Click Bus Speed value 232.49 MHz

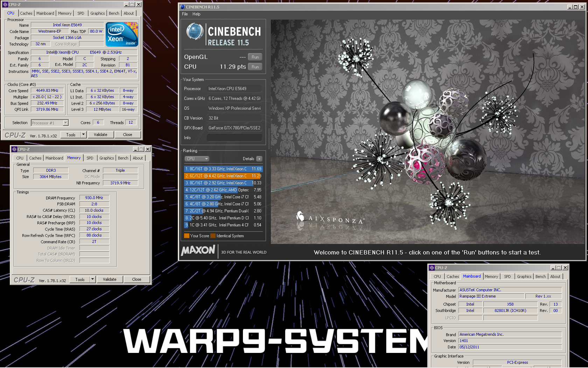tap(47, 103)
